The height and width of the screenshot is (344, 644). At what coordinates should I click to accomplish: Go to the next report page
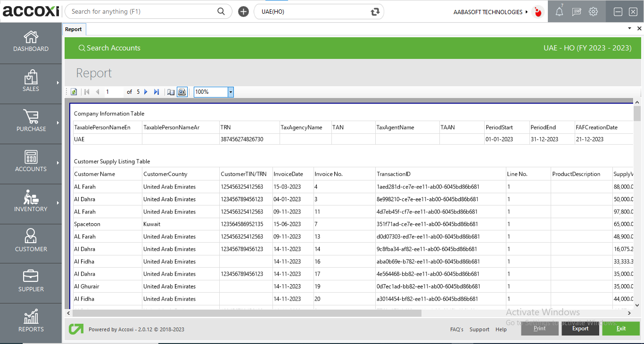pos(146,92)
